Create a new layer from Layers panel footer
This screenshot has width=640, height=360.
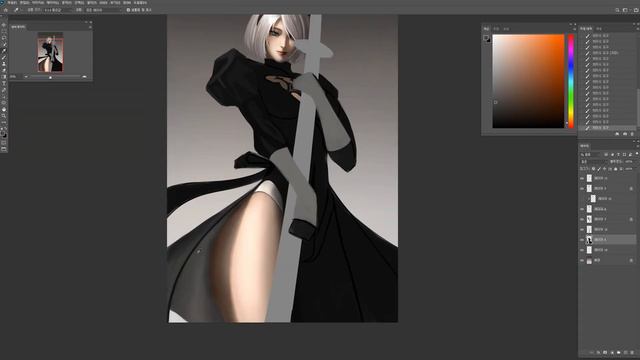click(625, 352)
